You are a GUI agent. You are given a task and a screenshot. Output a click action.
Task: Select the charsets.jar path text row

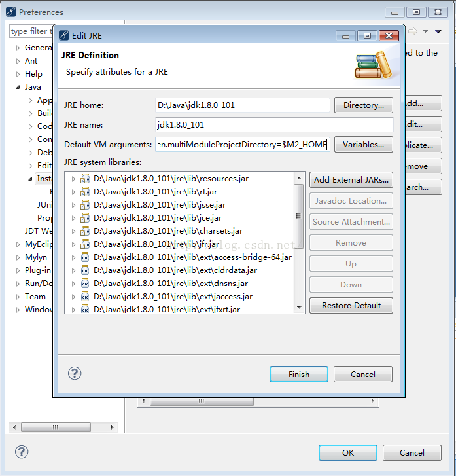point(167,231)
